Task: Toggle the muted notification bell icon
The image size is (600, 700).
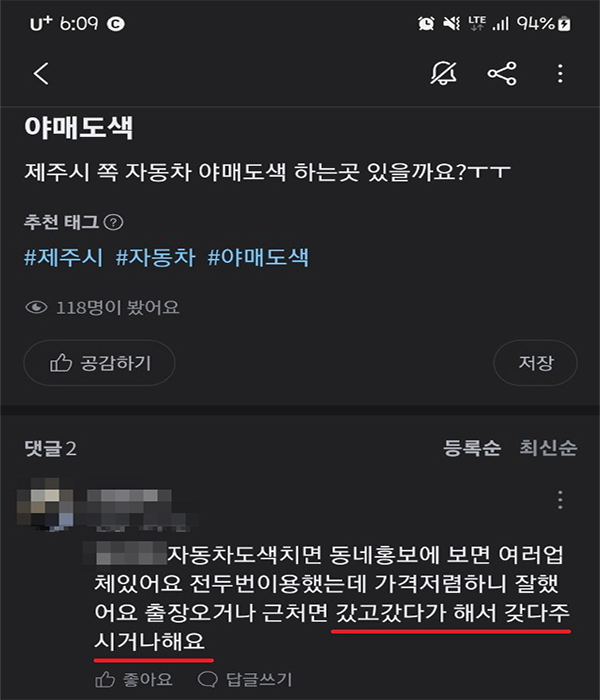Action: 443,73
